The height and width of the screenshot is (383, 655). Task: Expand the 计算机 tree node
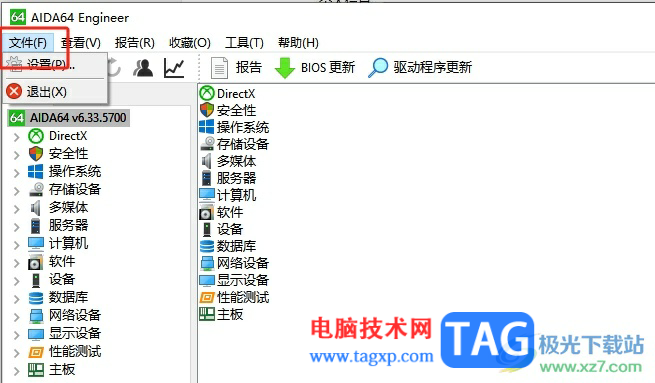click(16, 244)
